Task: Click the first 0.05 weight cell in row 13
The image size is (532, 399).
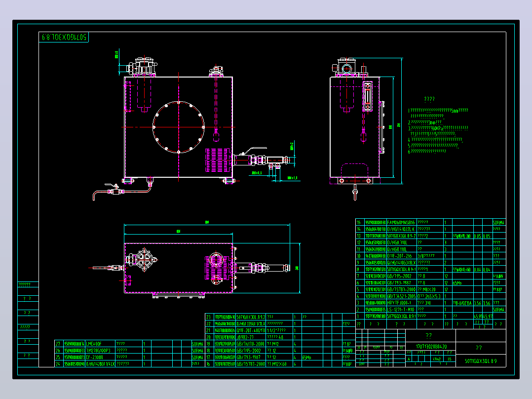Action: coord(478,236)
